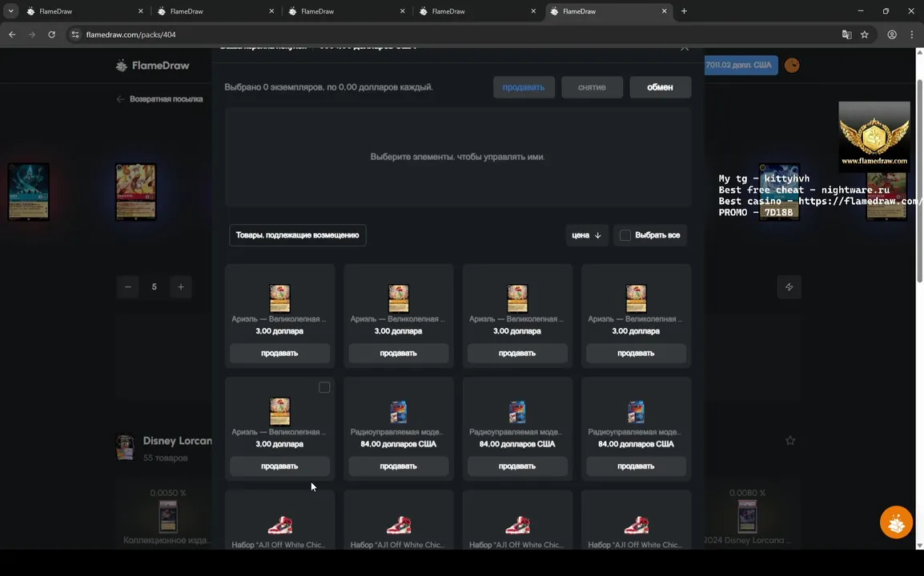The image size is (924, 576).
Task: Sell the Ариэль card in the second row
Action: pyautogui.click(x=280, y=466)
